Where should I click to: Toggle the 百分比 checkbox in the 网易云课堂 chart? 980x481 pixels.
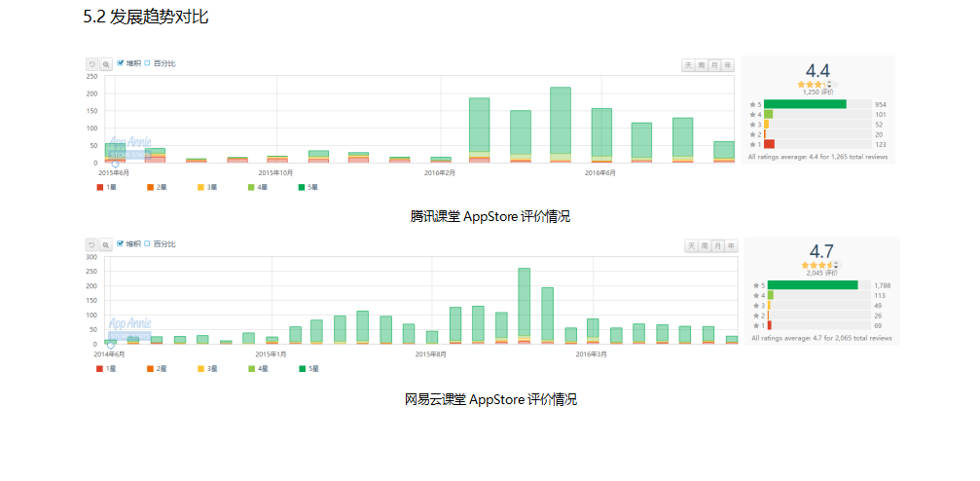[x=148, y=243]
